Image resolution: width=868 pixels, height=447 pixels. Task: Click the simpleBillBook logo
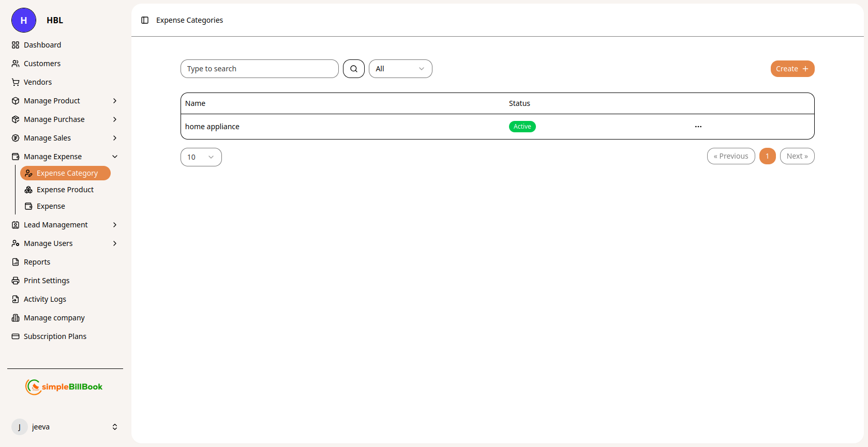pos(64,387)
